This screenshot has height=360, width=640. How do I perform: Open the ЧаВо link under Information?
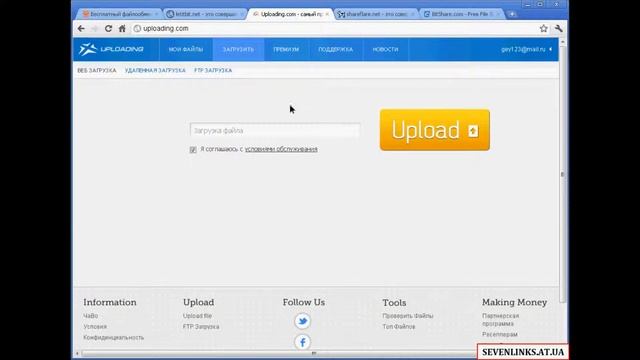(x=91, y=316)
